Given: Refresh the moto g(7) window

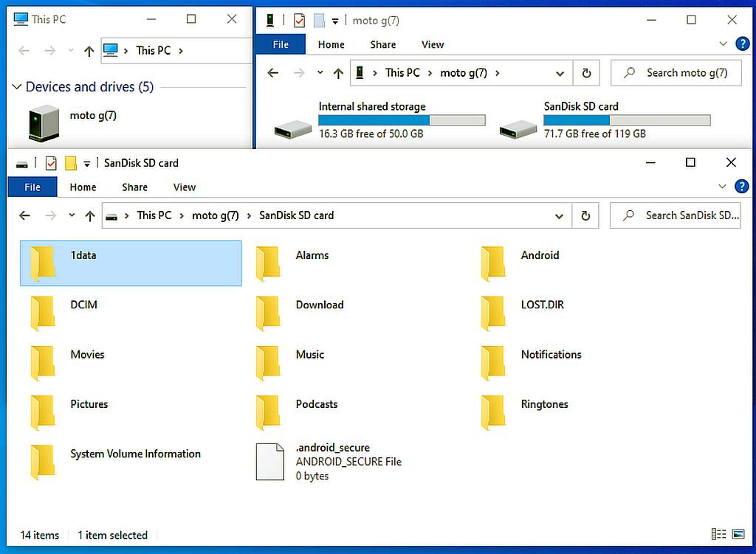Looking at the screenshot, I should [x=586, y=73].
